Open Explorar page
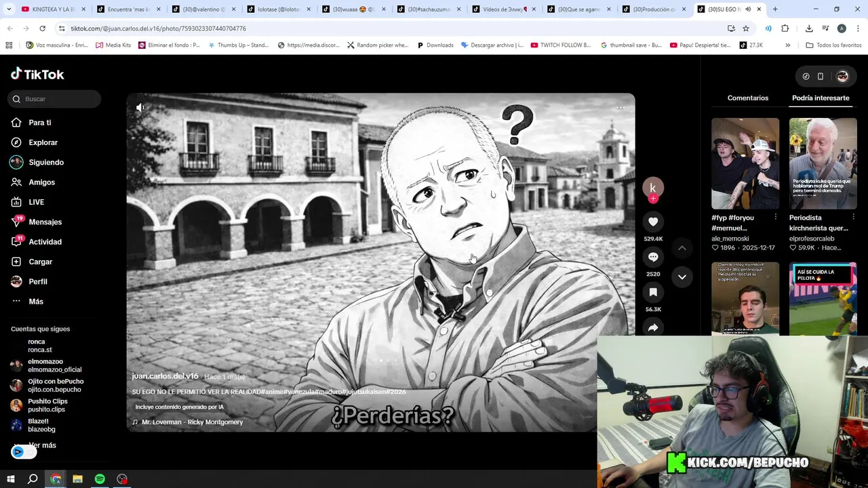The width and height of the screenshot is (868, 488). click(43, 142)
